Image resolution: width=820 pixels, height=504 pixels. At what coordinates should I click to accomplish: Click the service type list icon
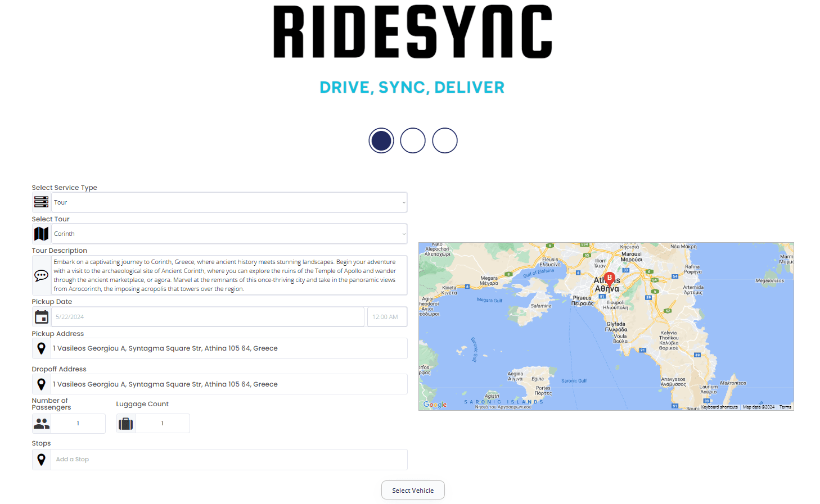(41, 202)
